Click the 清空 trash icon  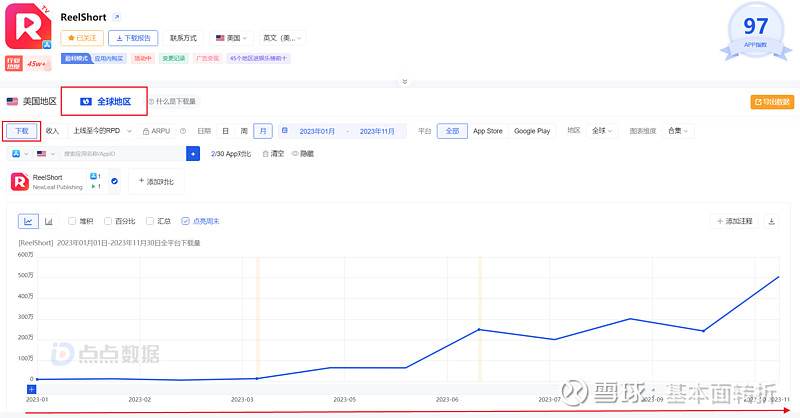[x=265, y=154]
